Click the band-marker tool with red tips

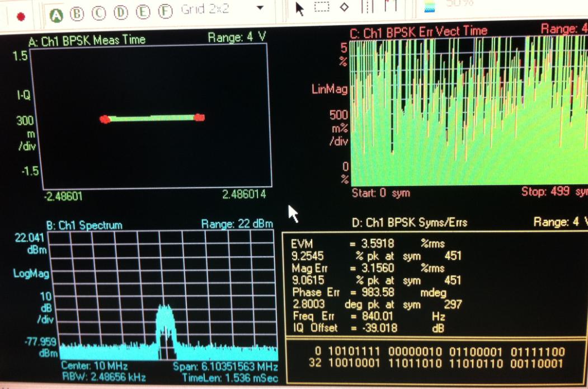click(x=391, y=5)
